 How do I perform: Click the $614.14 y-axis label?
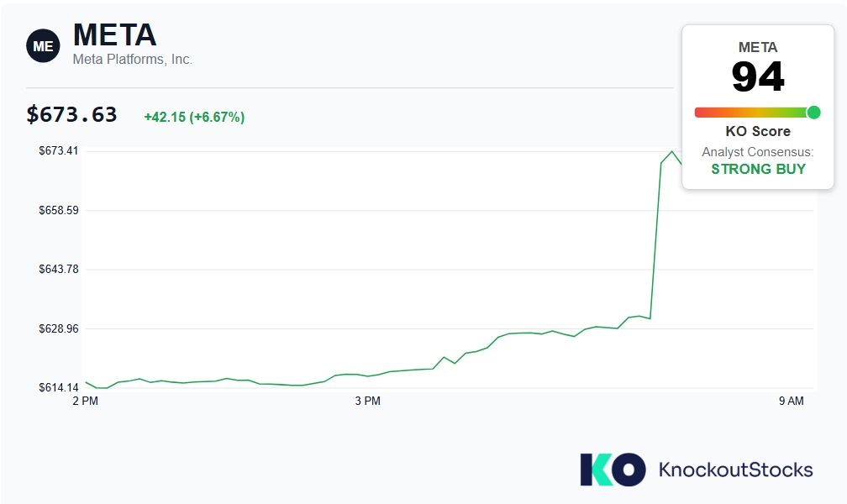coord(58,387)
